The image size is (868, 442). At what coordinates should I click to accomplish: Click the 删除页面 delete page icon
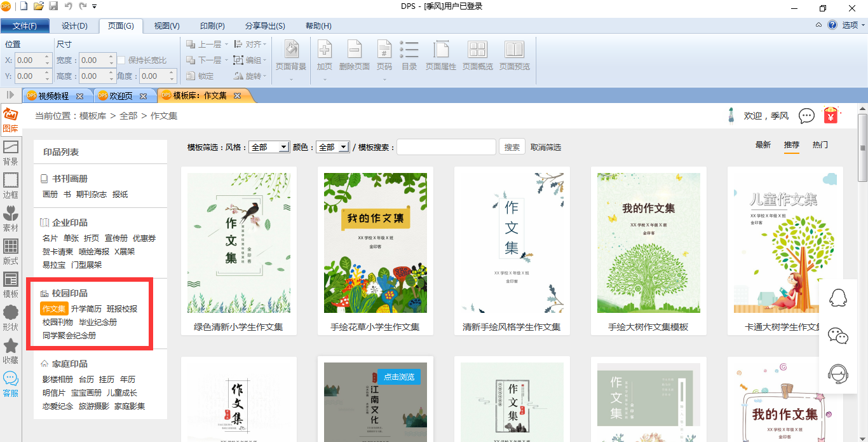[x=355, y=50]
